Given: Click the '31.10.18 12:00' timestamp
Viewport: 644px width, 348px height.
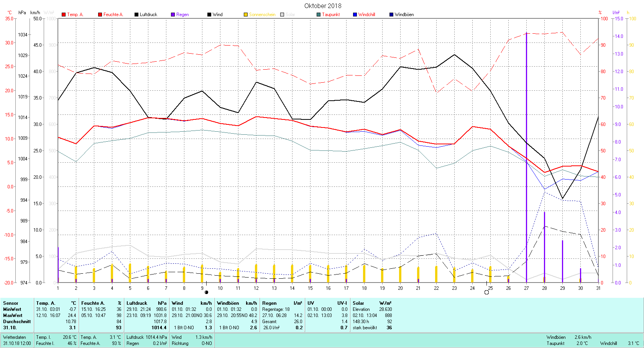Looking at the screenshot, I should pyautogui.click(x=17, y=343).
